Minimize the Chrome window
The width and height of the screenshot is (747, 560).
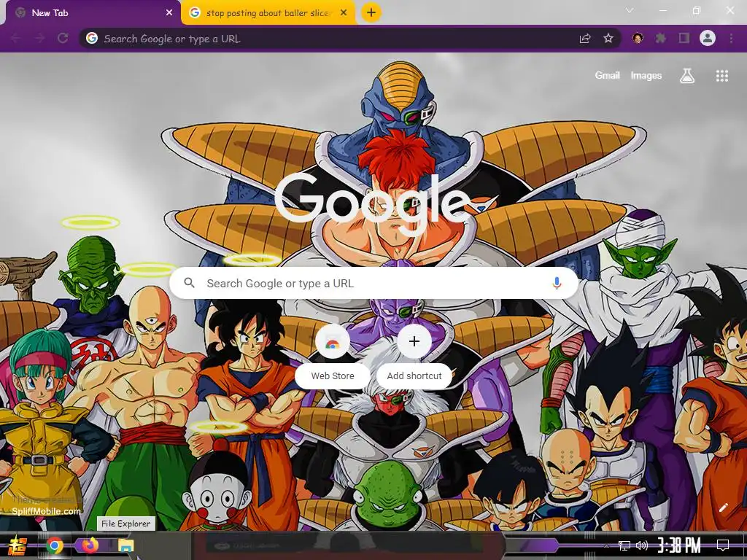click(x=662, y=10)
